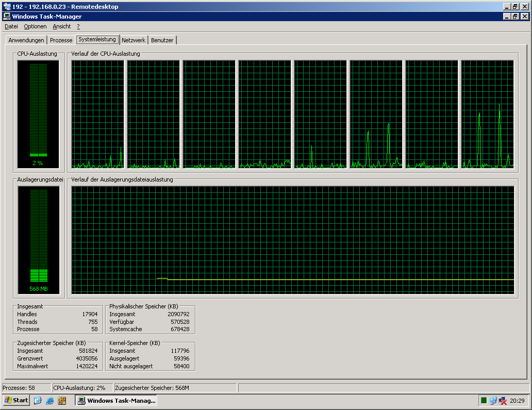The height and width of the screenshot is (410, 532).
Task: Select the Netzwerk tab
Action: [134, 40]
